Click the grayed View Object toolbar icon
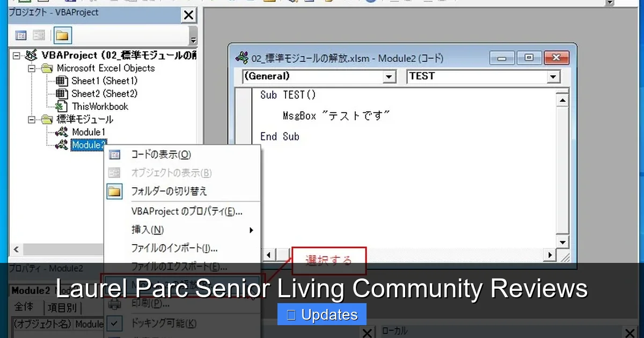 tap(39, 36)
